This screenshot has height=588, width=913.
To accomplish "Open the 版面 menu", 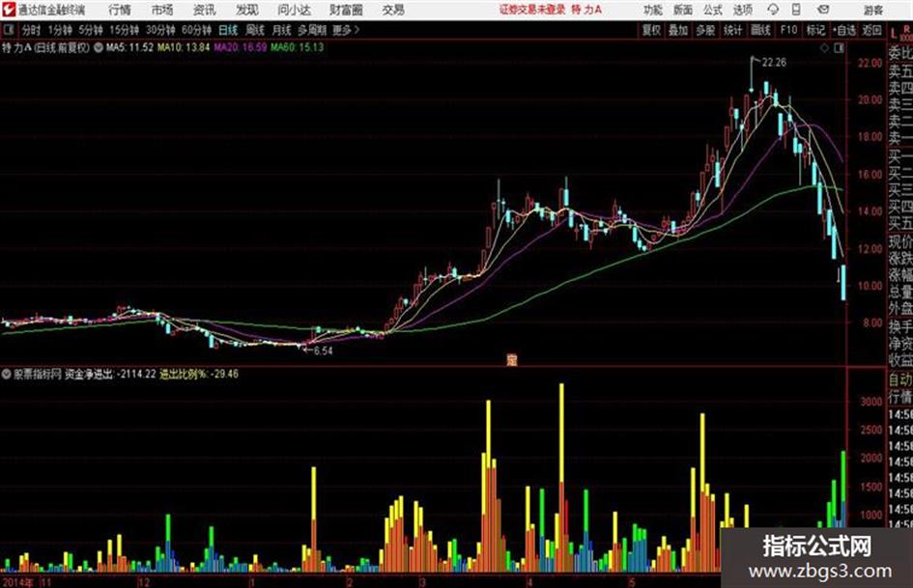I will pos(683,10).
